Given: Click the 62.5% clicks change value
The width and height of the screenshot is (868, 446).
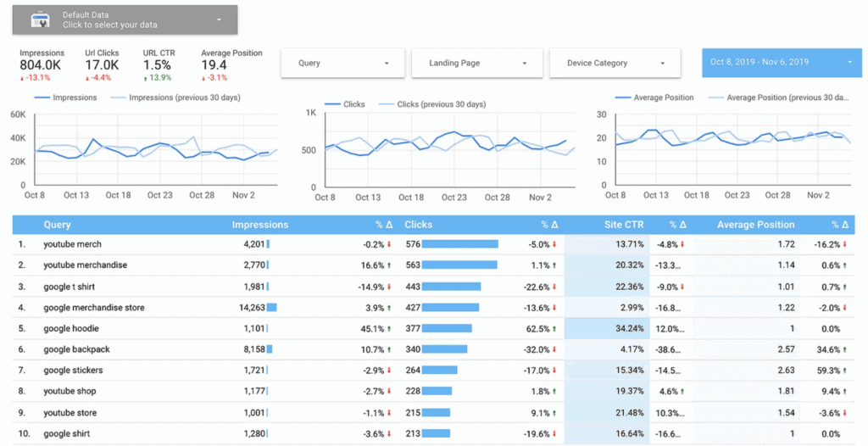Looking at the screenshot, I should point(538,328).
